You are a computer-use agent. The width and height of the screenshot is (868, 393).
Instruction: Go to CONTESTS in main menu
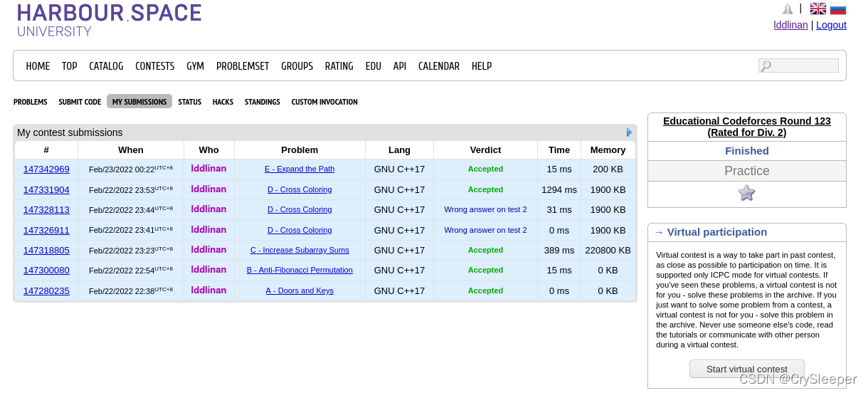pyautogui.click(x=155, y=66)
